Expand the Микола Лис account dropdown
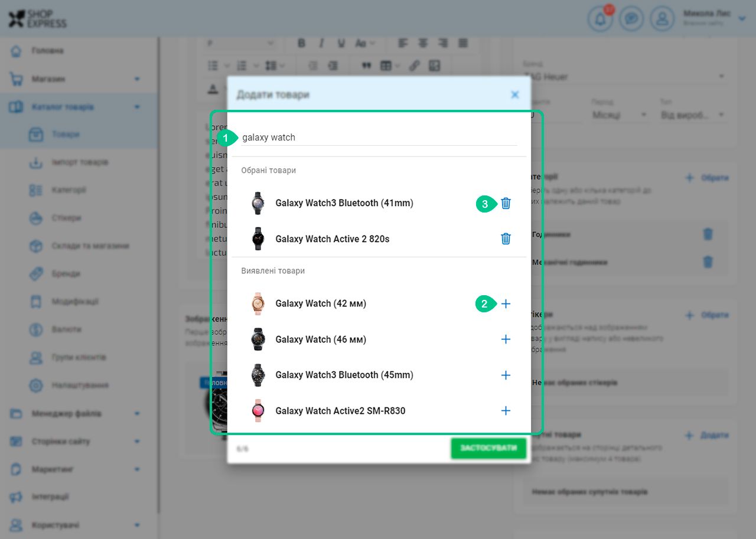This screenshot has height=539, width=756. (x=742, y=18)
